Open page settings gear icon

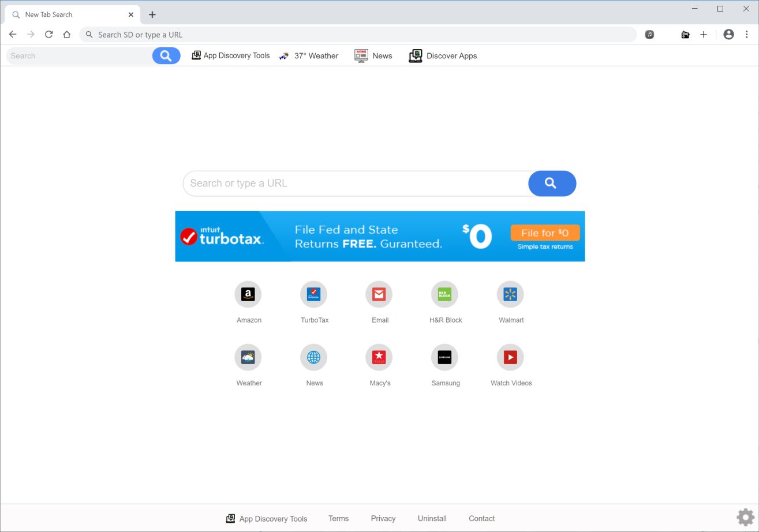(x=745, y=517)
